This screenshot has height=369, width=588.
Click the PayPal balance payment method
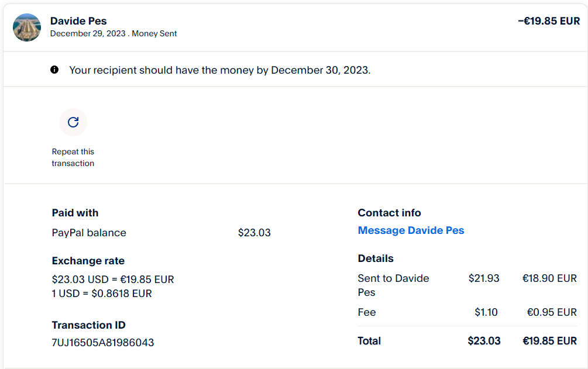[x=89, y=233]
